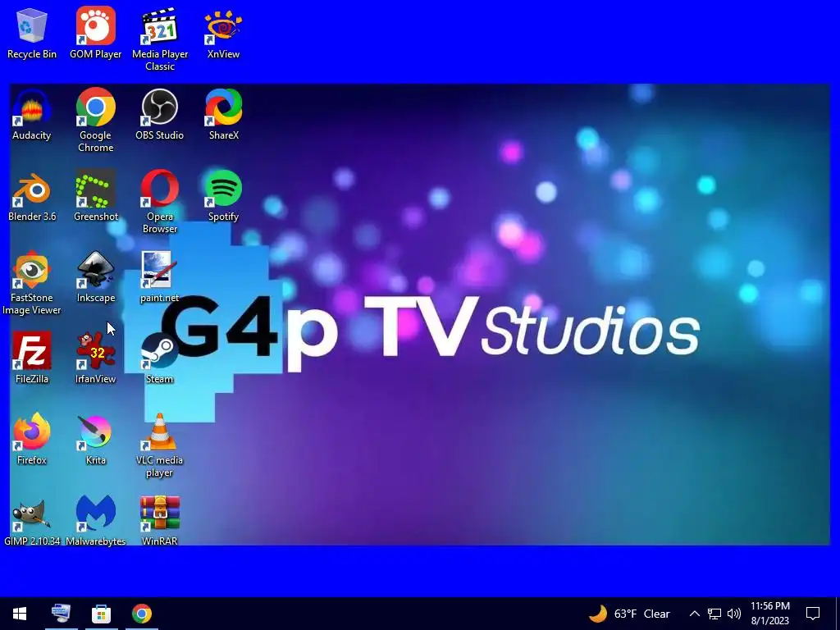Select the ShareX desktop icon
This screenshot has height=630, width=840.
(223, 115)
